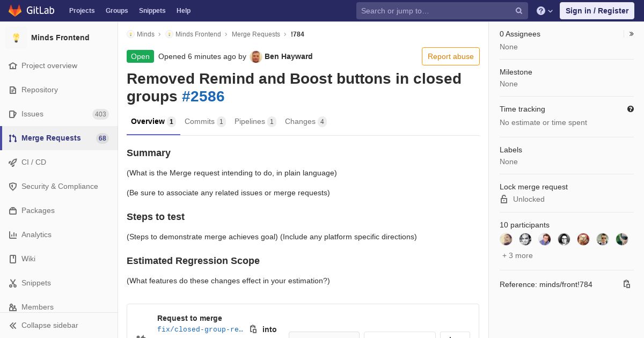The width and height of the screenshot is (644, 338).
Task: Open Groups in top navigation
Action: pyautogui.click(x=116, y=11)
